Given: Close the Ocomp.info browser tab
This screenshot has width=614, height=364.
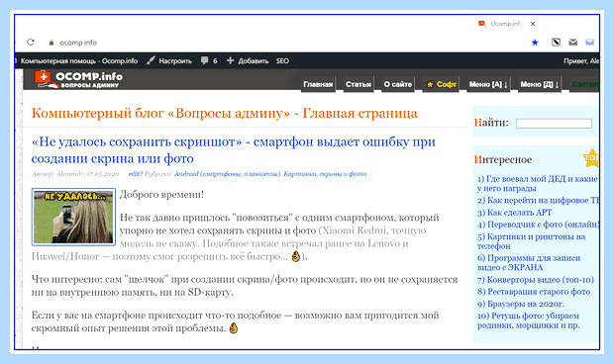Looking at the screenshot, I should coord(533,24).
